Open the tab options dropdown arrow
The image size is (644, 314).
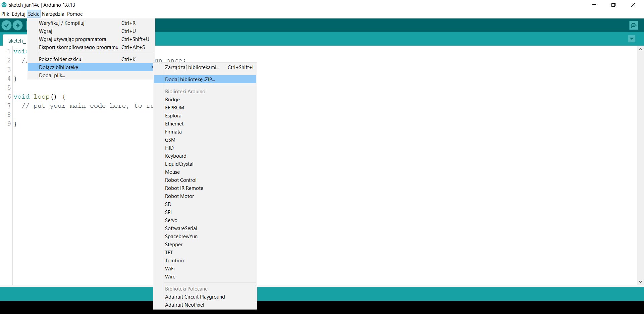pos(632,39)
